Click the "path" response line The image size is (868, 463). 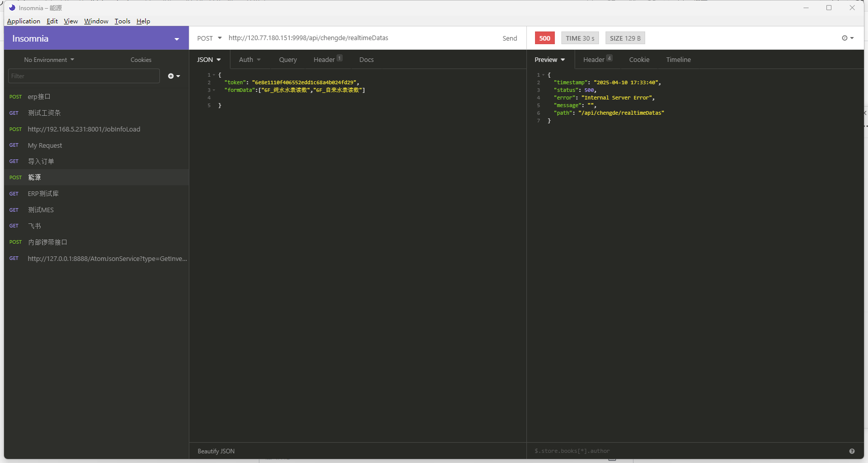click(x=609, y=113)
